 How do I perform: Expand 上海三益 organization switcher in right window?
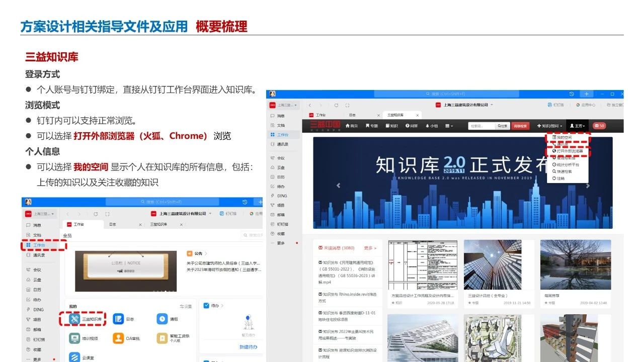point(285,105)
